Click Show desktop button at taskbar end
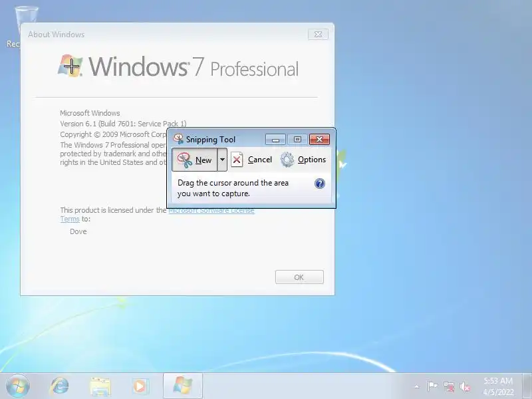 (x=527, y=386)
